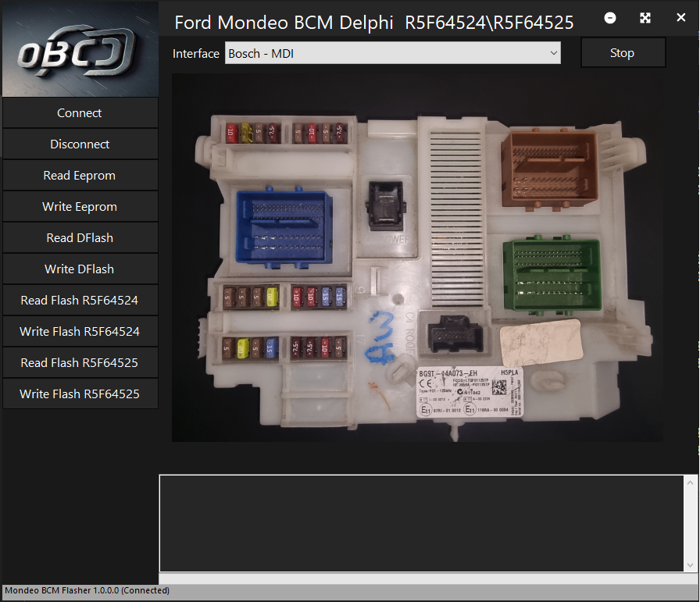Open the Interface dropdown showing Bosch - MDI
The height and width of the screenshot is (602, 700).
coord(393,53)
